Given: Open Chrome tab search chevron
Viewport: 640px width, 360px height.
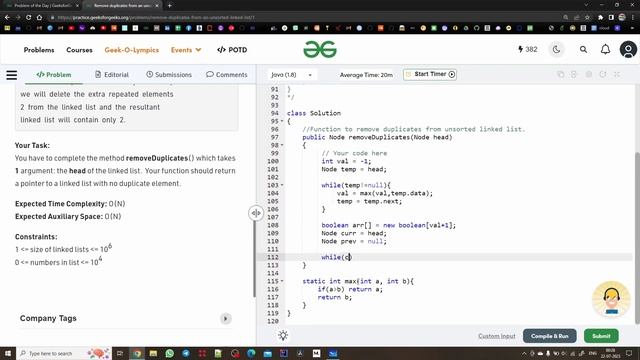Looking at the screenshot, I should [x=586, y=5].
